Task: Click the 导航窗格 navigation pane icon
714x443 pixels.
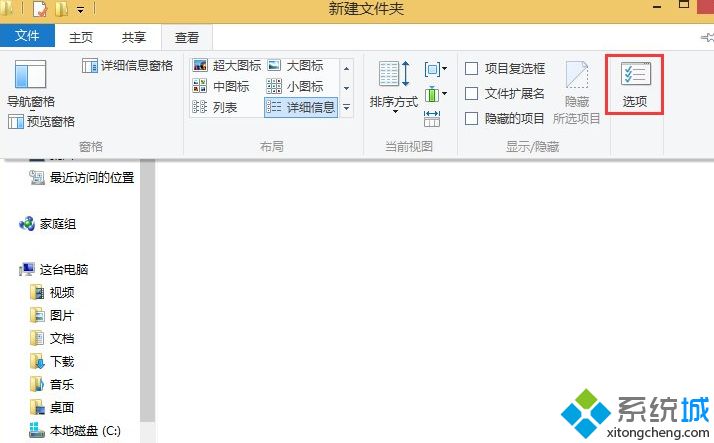Action: tap(31, 74)
